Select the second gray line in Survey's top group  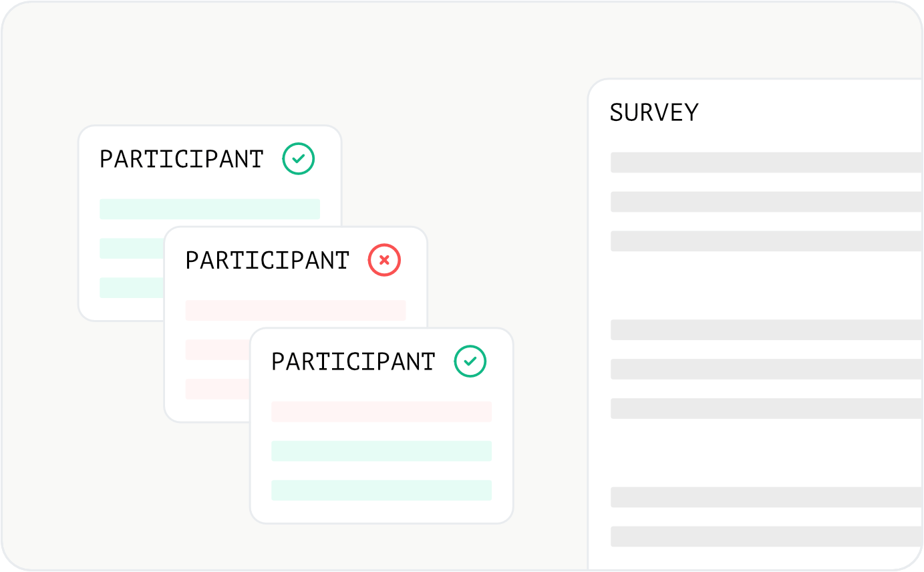tap(766, 202)
